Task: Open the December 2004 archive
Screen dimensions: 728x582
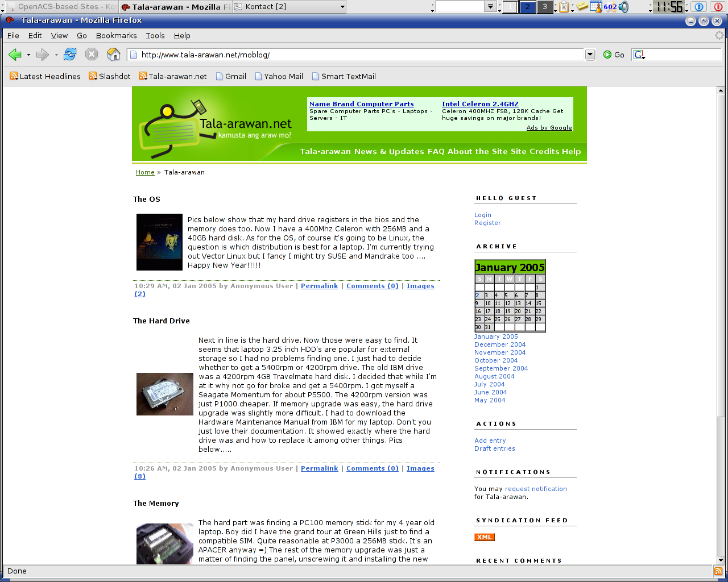Action: 500,344
